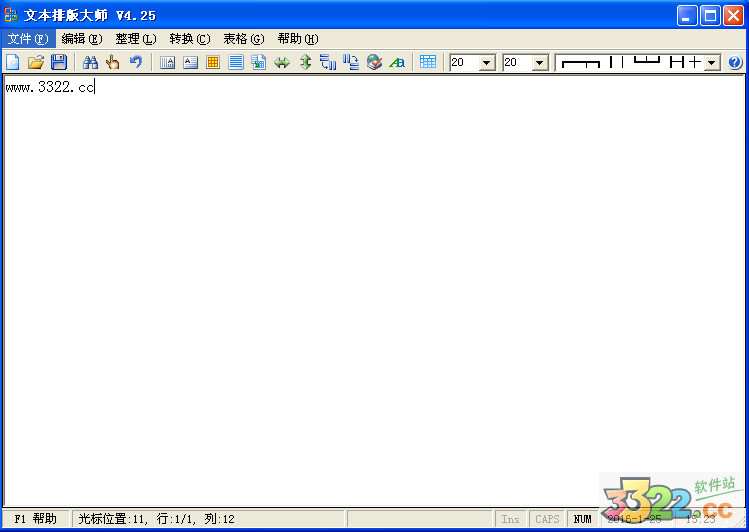Maximize the 文本排版大师 window
The image size is (749, 532).
coord(710,16)
